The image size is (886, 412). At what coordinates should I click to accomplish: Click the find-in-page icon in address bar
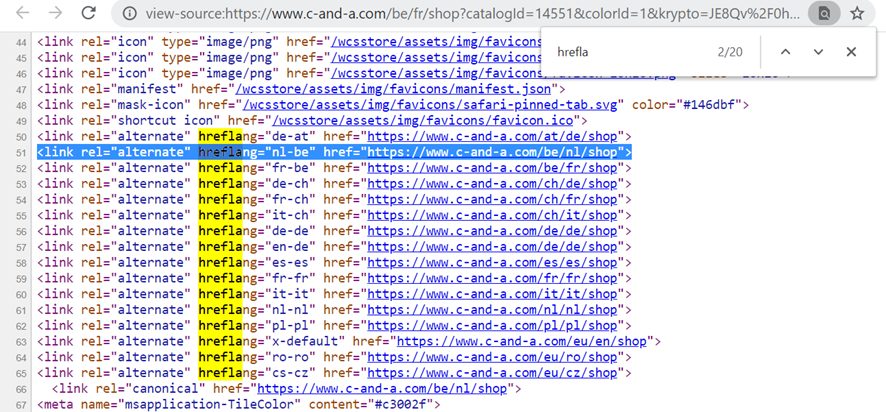coord(824,15)
